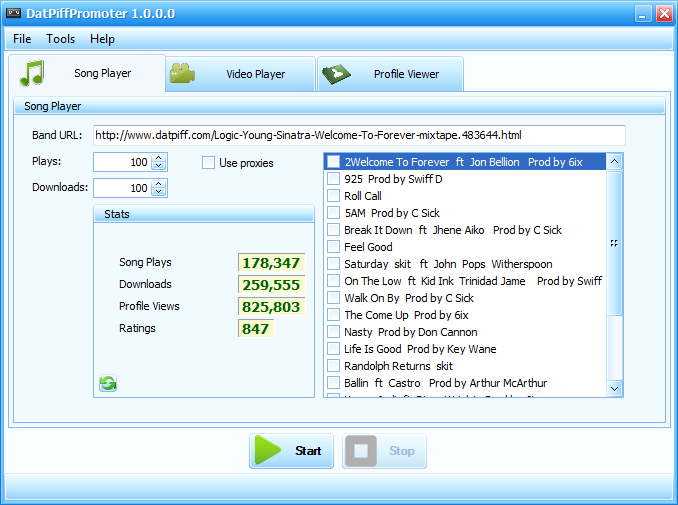678x505 pixels.
Task: Switch to the Song Player tab
Action: click(x=87, y=73)
